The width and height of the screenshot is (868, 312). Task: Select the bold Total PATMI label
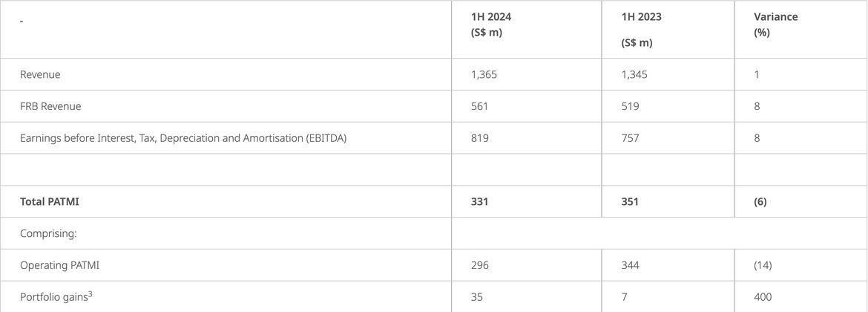[49, 201]
